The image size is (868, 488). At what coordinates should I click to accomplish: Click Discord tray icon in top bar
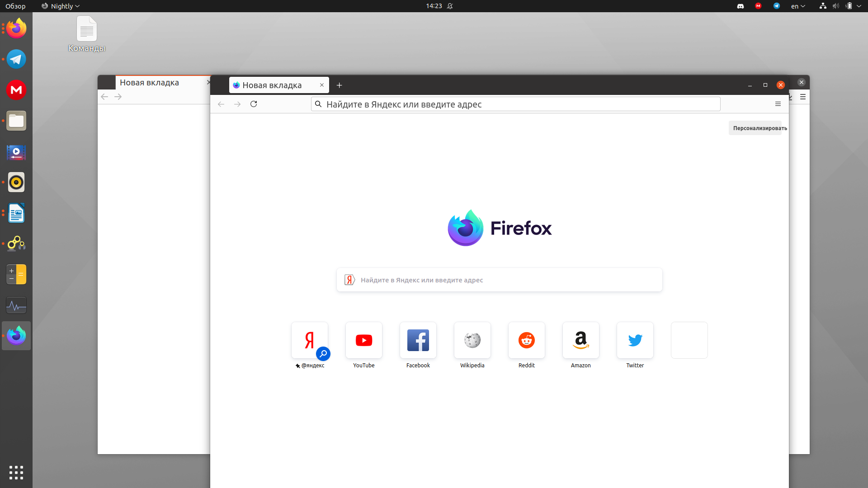tap(741, 6)
